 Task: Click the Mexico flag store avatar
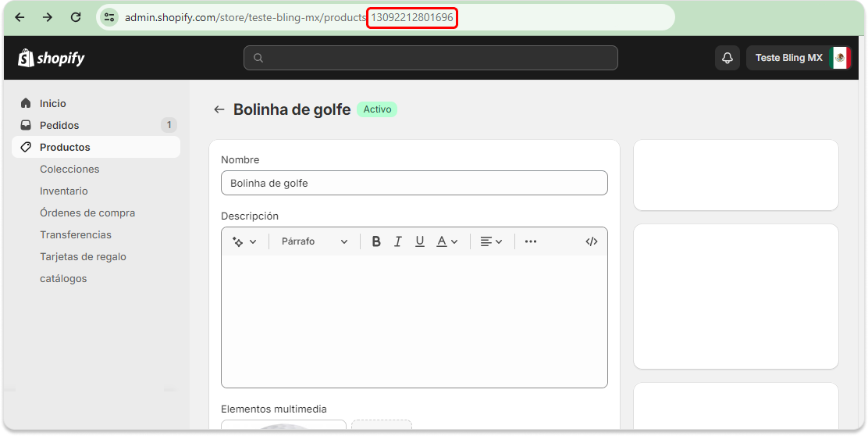point(840,58)
